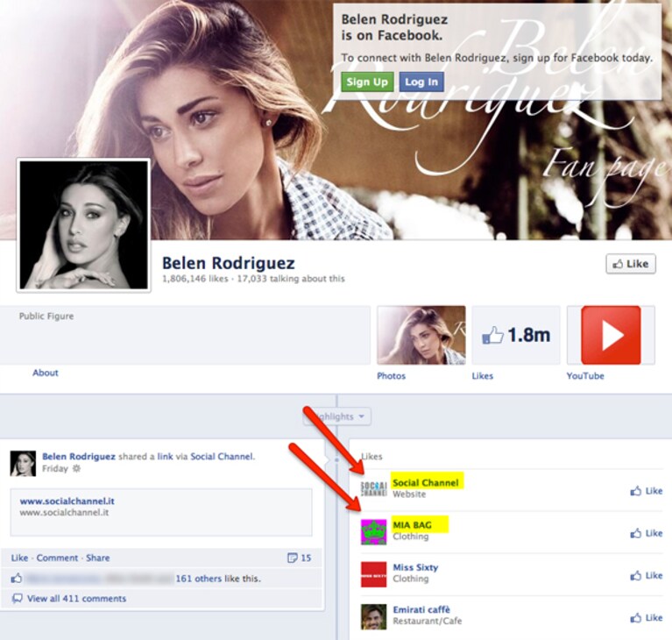The width and height of the screenshot is (672, 640).
Task: Like the Belen Rodriguez page
Action: [631, 264]
